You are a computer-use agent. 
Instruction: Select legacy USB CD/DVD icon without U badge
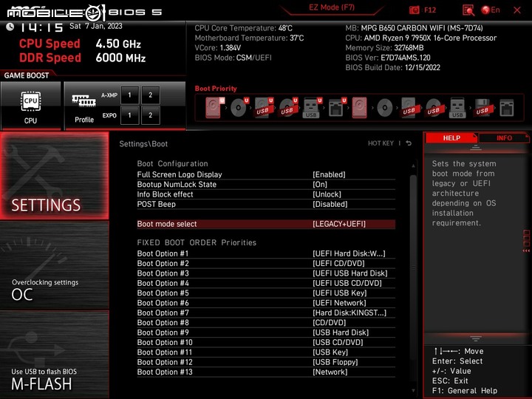(434, 108)
